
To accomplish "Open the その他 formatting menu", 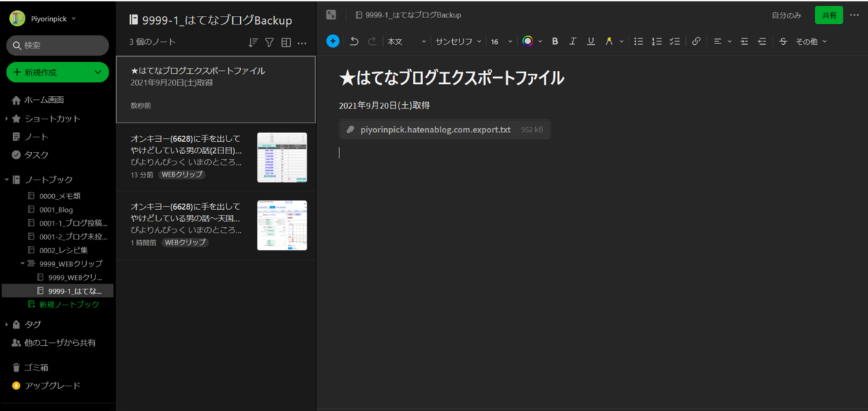I will coord(812,41).
